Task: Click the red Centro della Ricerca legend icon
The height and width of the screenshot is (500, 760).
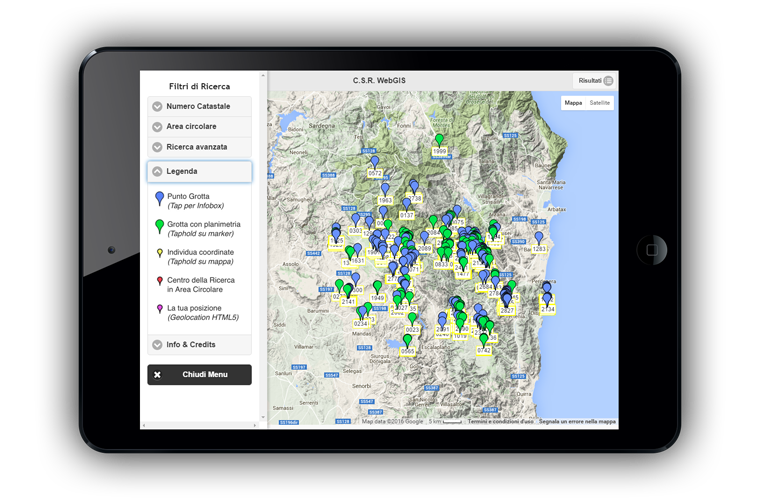Action: tap(159, 281)
